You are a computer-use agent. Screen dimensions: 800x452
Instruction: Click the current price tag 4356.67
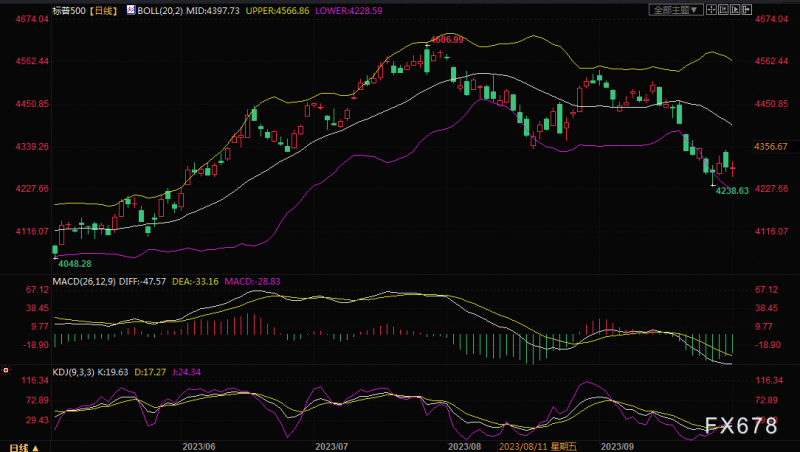(x=771, y=146)
